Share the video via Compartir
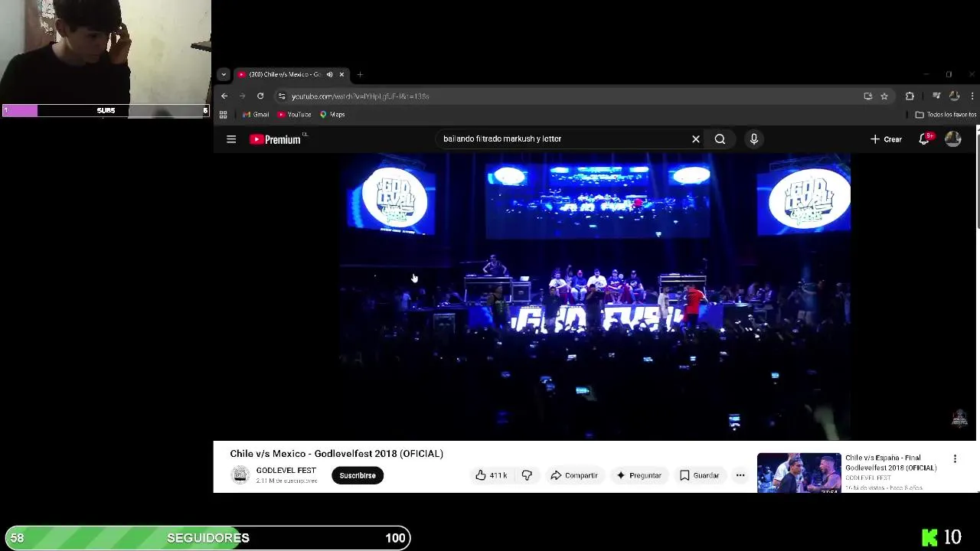Screen dimensions: 980x551 (574, 475)
